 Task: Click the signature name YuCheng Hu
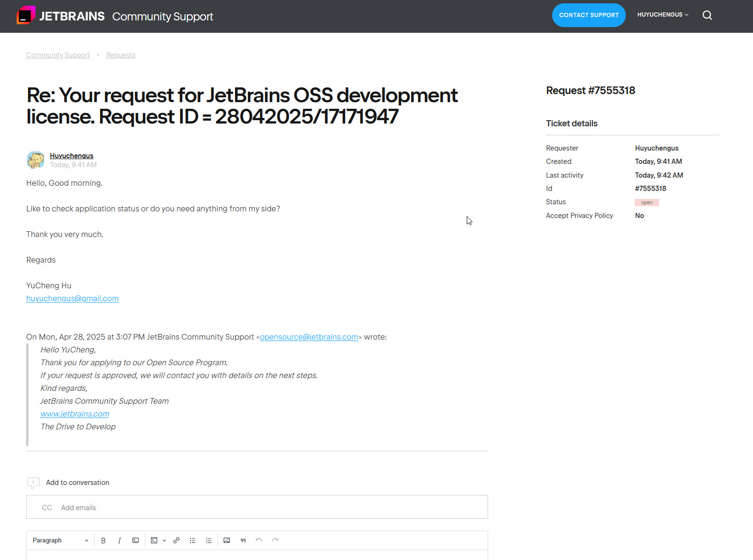pyautogui.click(x=48, y=285)
